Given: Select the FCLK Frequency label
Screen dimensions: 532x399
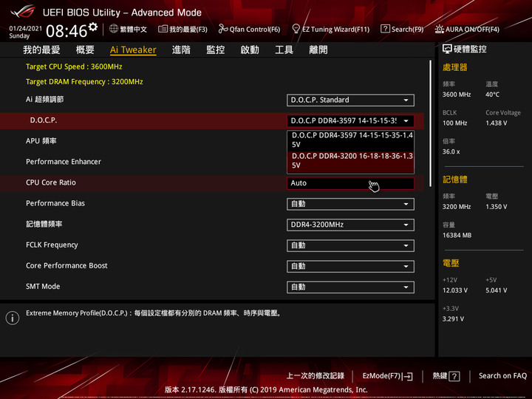Looking at the screenshot, I should (52, 245).
